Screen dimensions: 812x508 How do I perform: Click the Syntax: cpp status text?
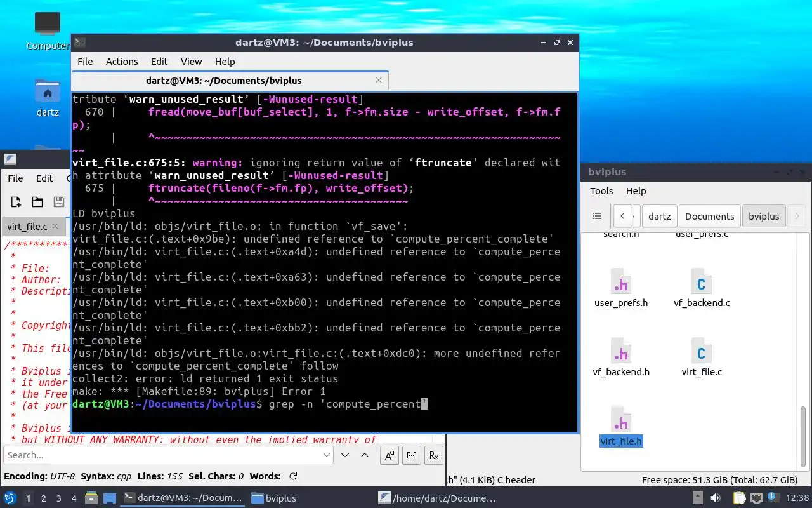(106, 476)
